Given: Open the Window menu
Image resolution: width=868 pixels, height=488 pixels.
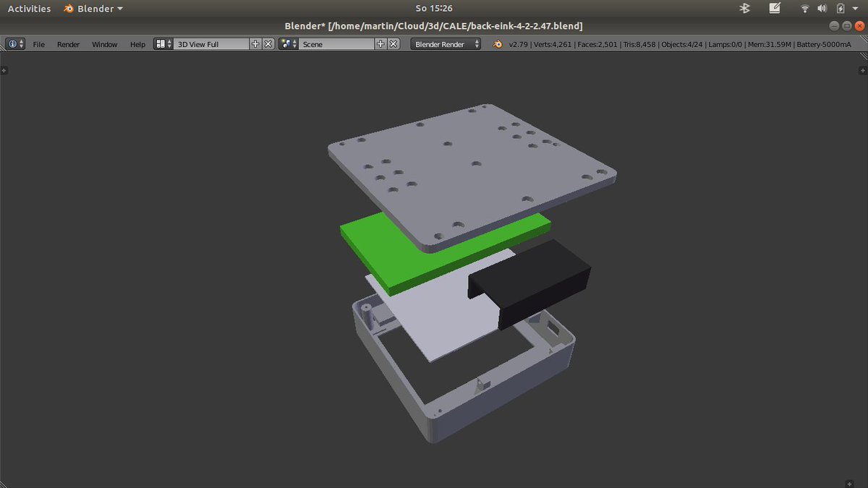Looking at the screenshot, I should point(105,44).
